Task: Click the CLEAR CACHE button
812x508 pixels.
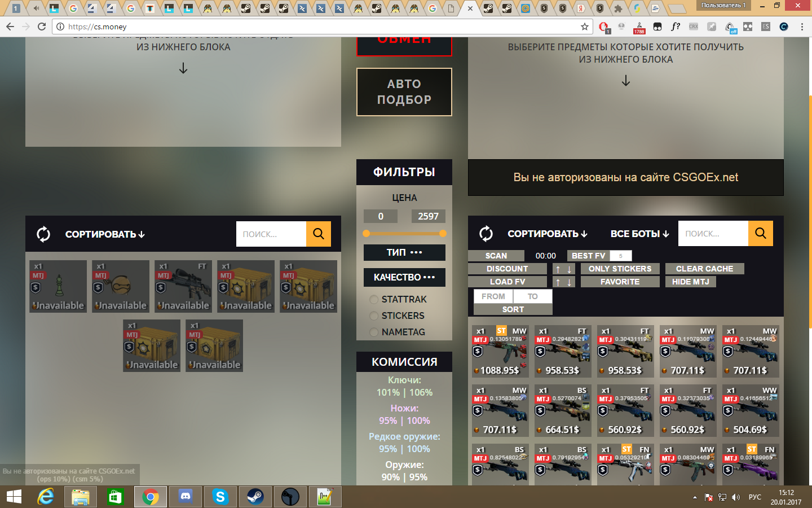Action: 705,269
